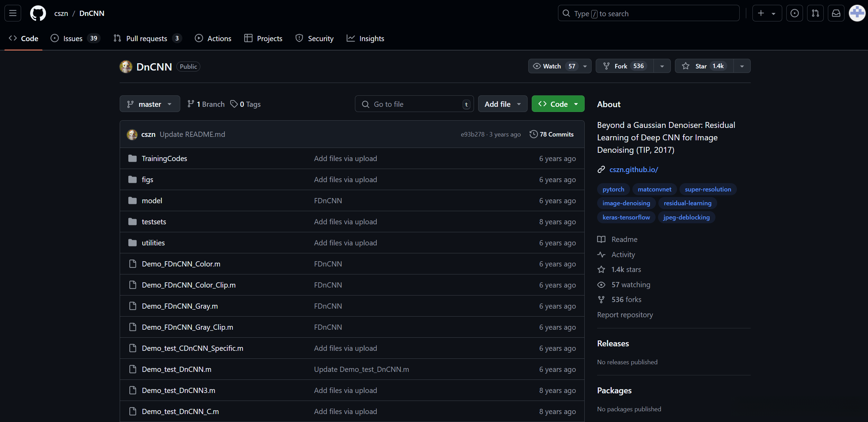
Task: Open the hamburger navigation menu
Action: point(13,13)
